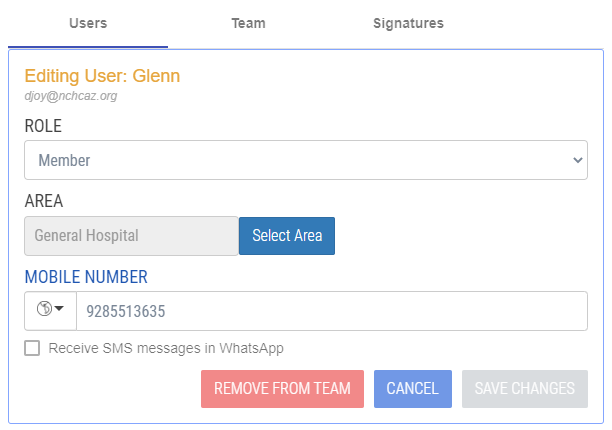This screenshot has width=612, height=430.
Task: Click the globe country code icon
Action: pyautogui.click(x=44, y=310)
